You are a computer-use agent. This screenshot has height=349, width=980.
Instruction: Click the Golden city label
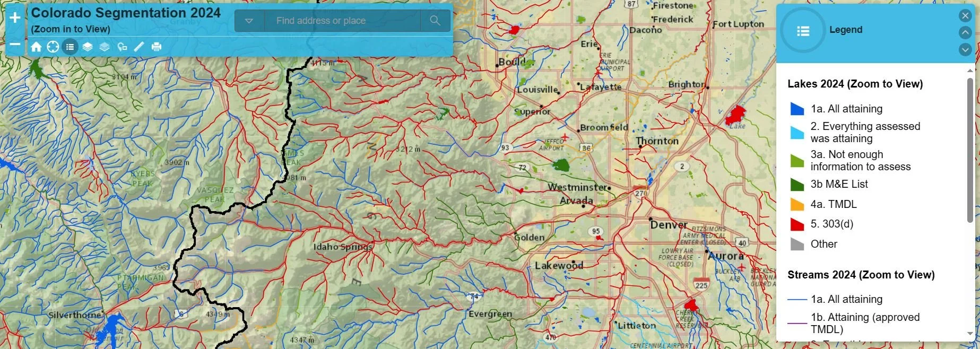[x=529, y=237]
